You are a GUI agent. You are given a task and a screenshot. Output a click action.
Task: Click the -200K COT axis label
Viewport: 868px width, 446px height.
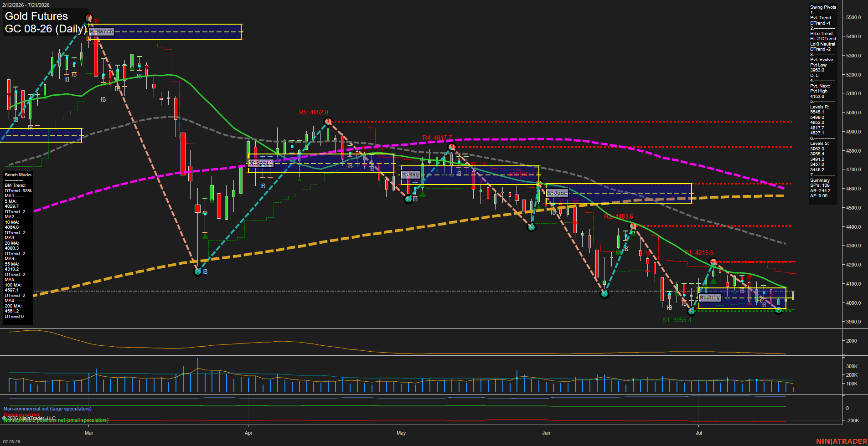[x=852, y=420]
